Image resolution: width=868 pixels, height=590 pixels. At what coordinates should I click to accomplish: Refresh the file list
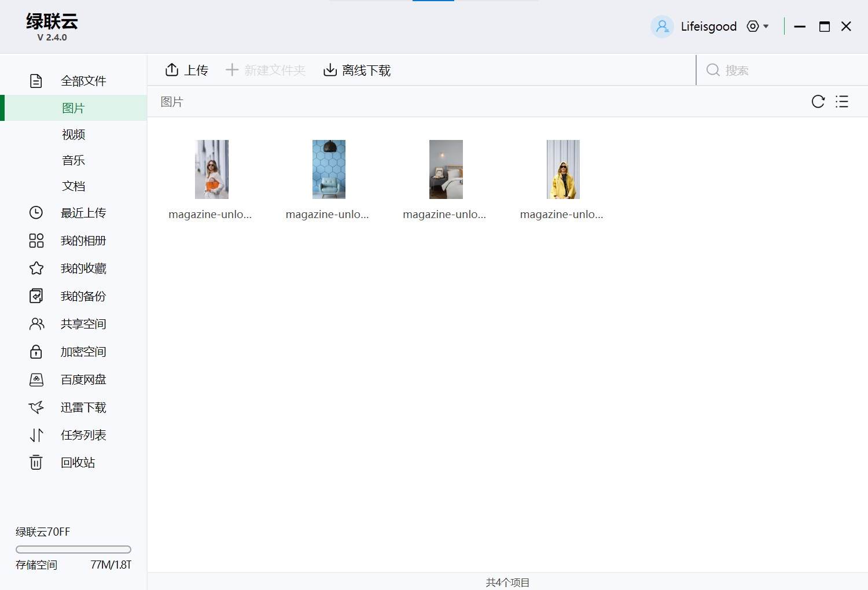[x=818, y=102]
